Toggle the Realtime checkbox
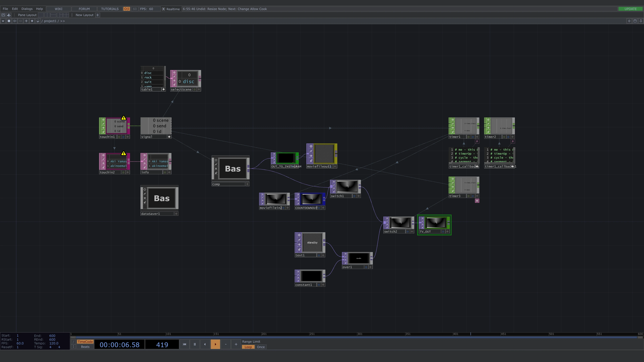This screenshot has height=362, width=644. [x=164, y=9]
